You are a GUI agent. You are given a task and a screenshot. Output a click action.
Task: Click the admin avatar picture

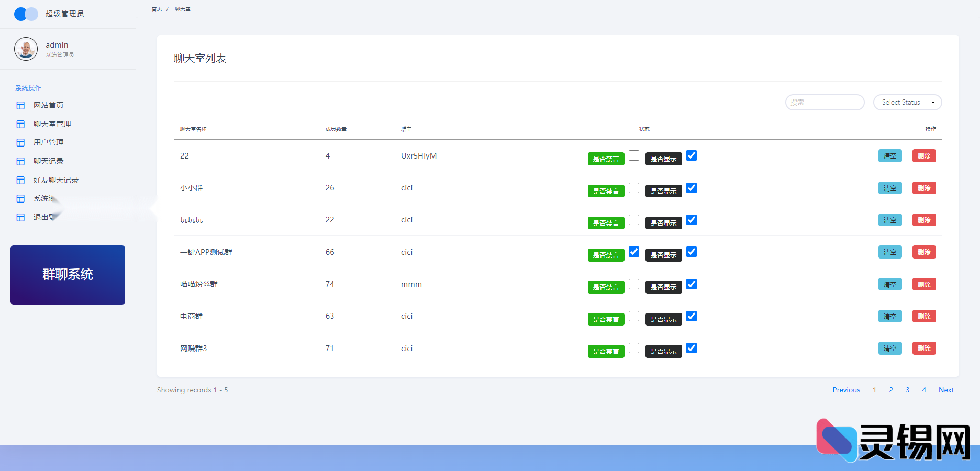coord(26,49)
